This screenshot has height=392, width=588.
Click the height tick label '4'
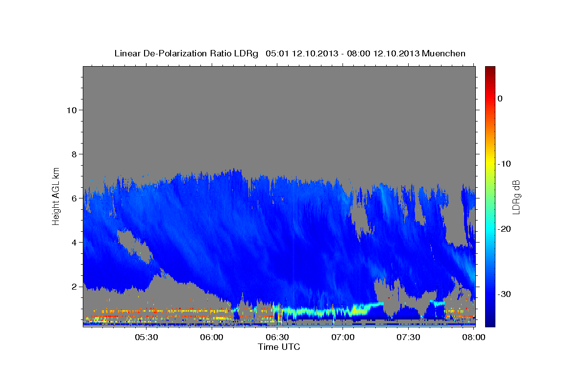73,242
